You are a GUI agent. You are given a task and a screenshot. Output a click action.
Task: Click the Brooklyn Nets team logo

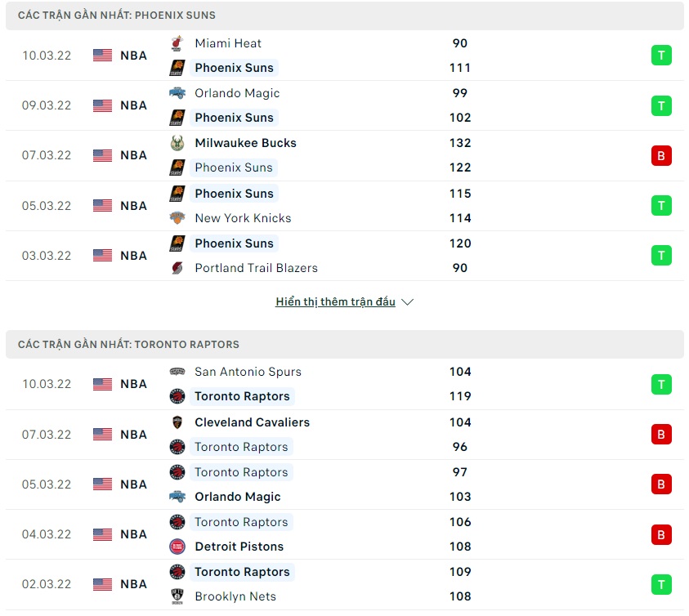(x=177, y=596)
